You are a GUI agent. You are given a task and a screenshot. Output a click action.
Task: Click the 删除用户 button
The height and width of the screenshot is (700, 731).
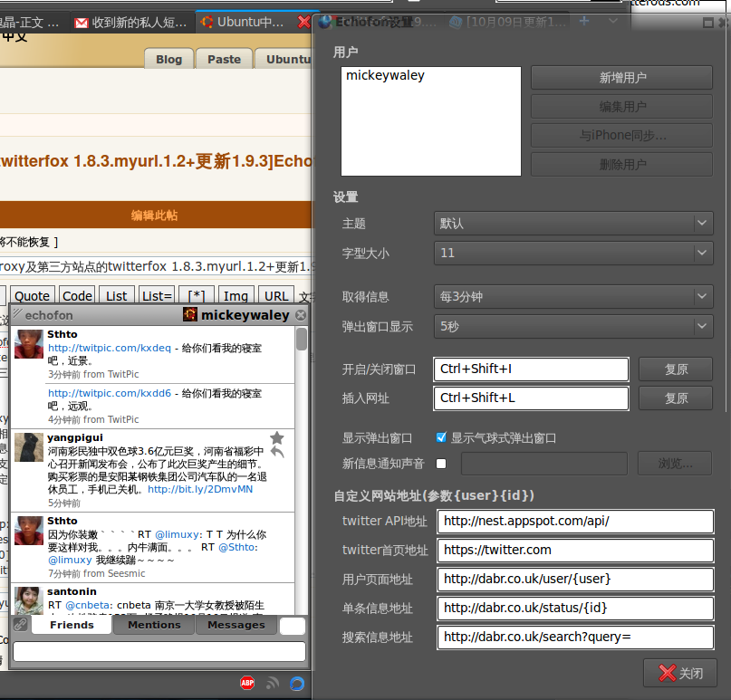622,164
